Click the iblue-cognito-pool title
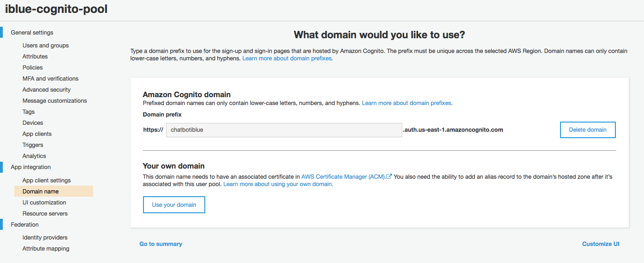This screenshot has width=644, height=263. click(56, 9)
